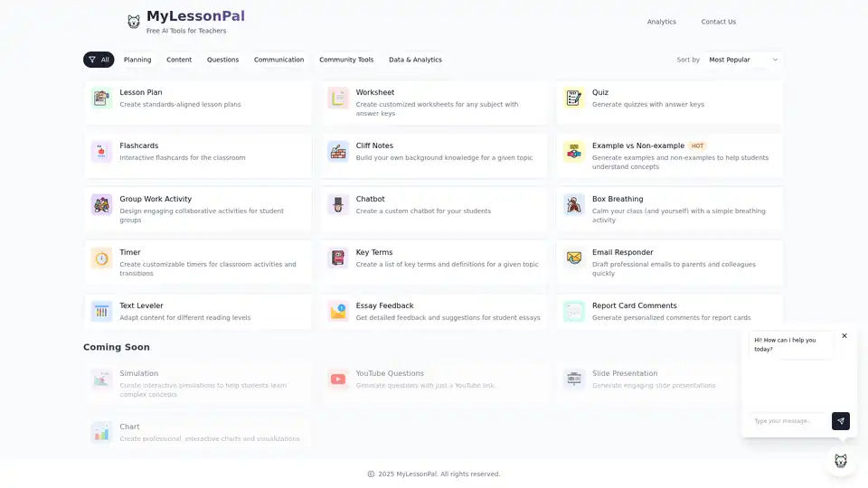The height and width of the screenshot is (488, 868).
Task: Open the Chatbot tool icon
Action: 337,205
